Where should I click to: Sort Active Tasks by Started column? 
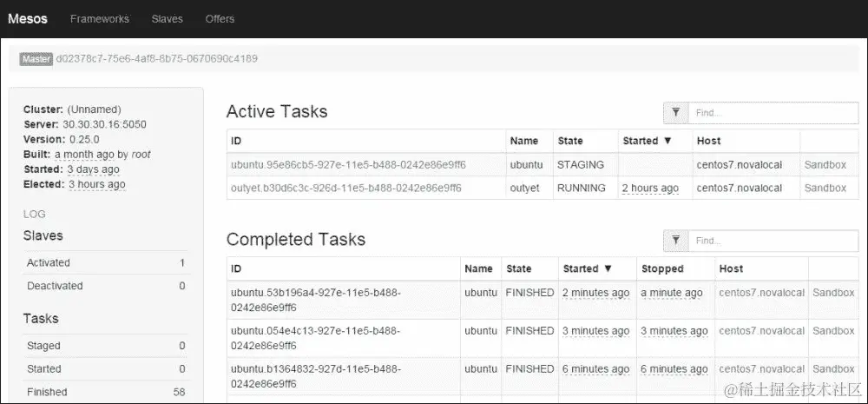647,141
